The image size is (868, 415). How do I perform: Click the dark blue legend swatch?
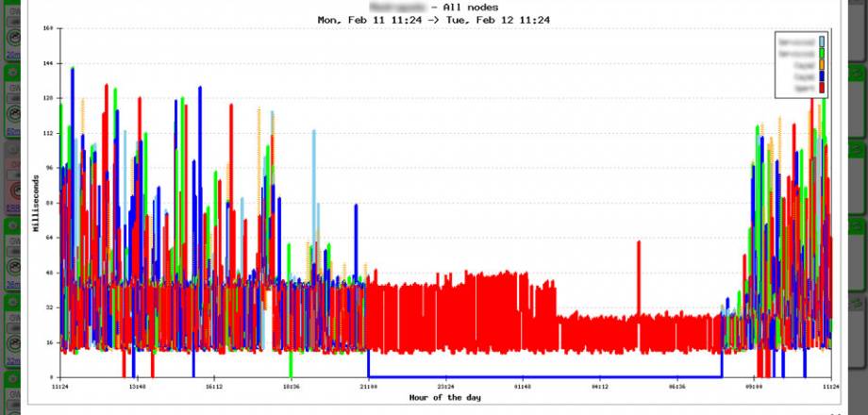tap(822, 76)
